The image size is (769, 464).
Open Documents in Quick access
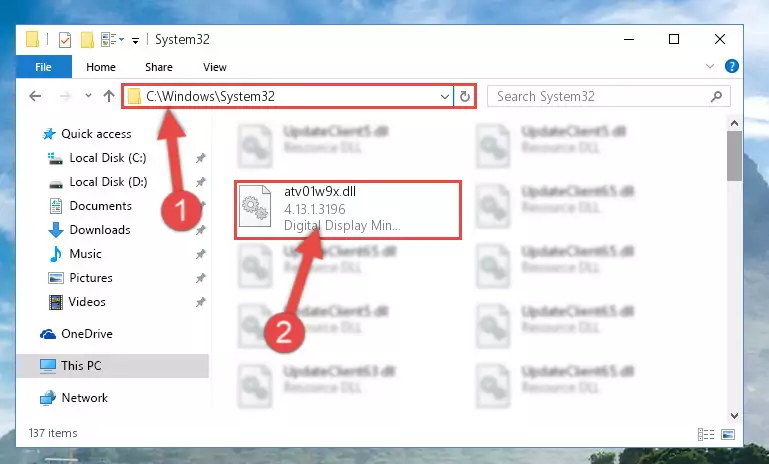click(101, 206)
